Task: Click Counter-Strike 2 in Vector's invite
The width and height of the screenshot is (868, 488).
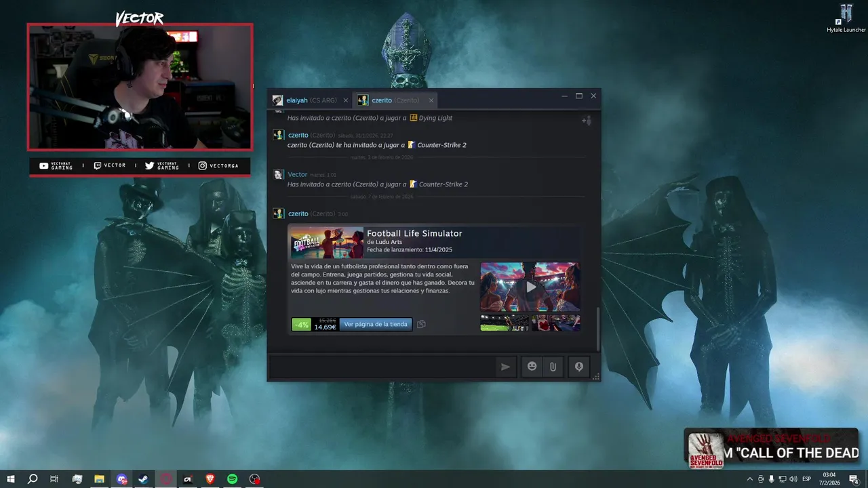Action: [x=443, y=184]
